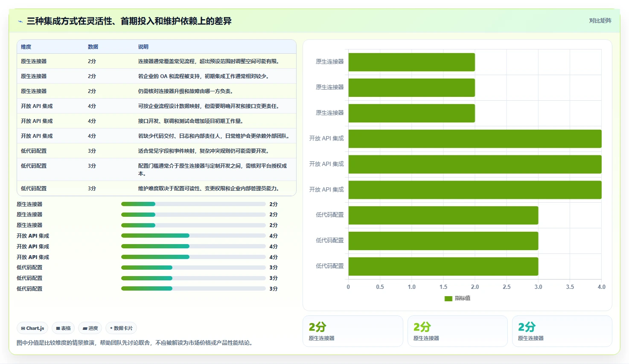
Task: Click 低代码配置 cell in the 适合常见字段 row
Action: 34,151
